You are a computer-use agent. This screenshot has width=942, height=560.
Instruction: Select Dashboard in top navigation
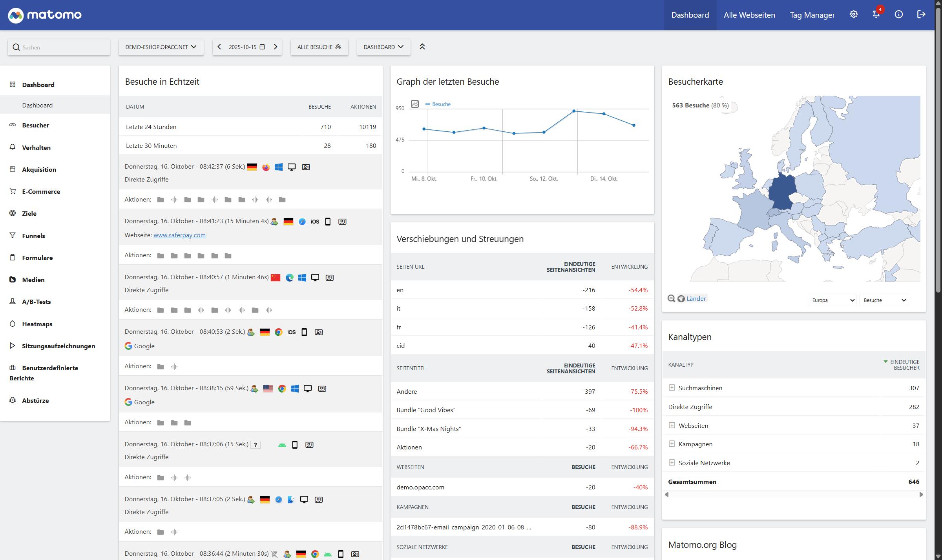690,15
